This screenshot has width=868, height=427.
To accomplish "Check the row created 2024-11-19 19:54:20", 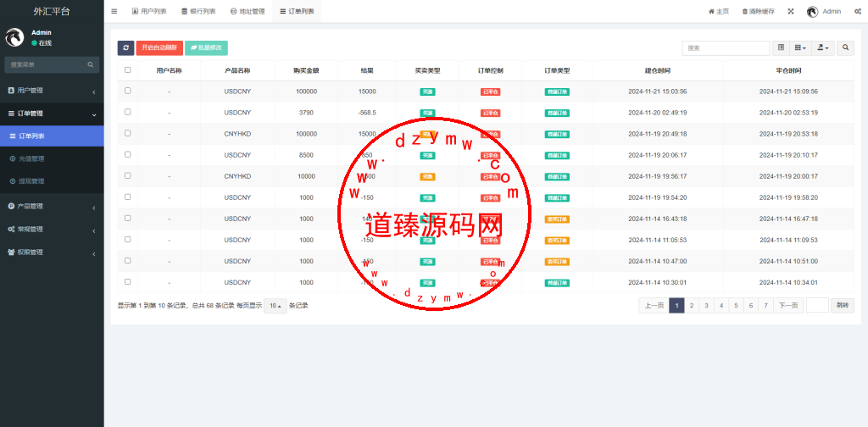I will [128, 197].
